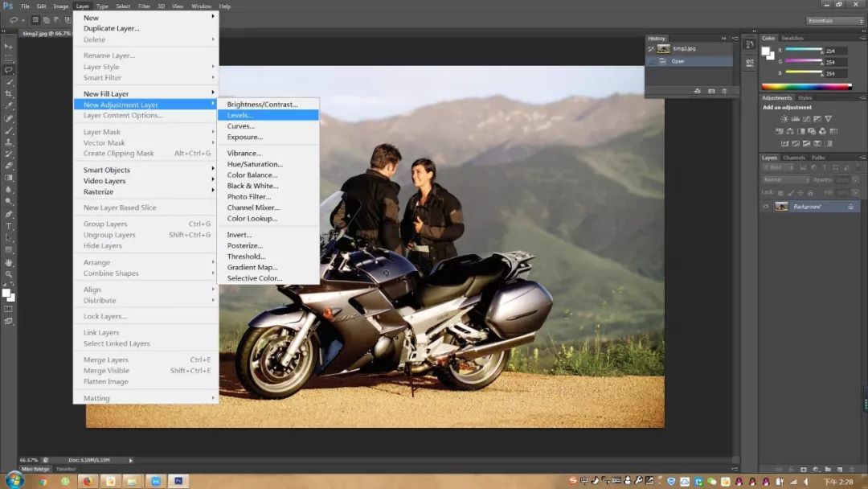Select the Horizontal Type tool
868x489 pixels.
pos(9,226)
